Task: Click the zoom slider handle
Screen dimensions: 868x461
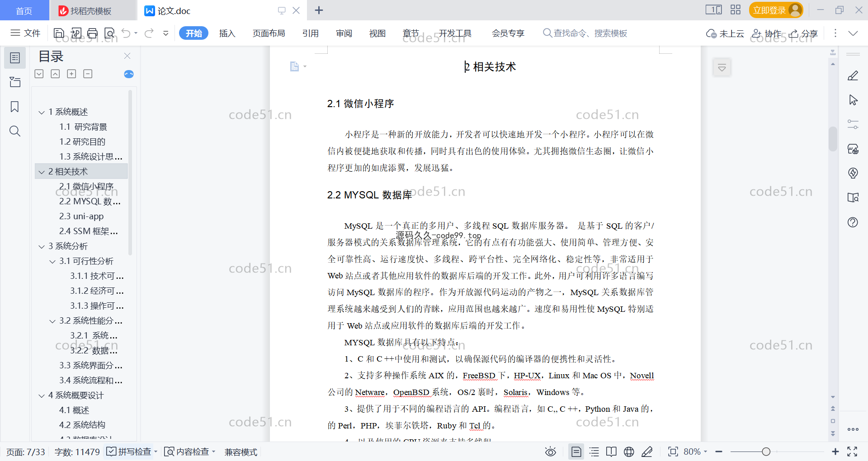Action: click(x=766, y=452)
